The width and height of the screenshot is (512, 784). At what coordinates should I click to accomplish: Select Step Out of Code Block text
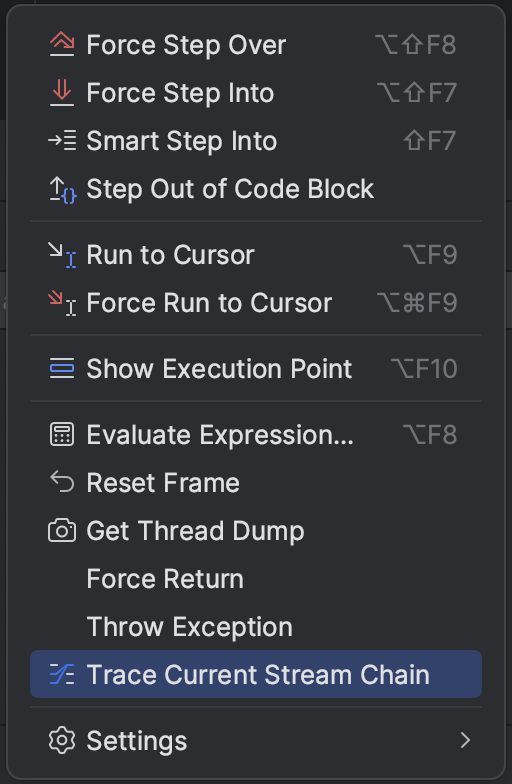tap(230, 190)
